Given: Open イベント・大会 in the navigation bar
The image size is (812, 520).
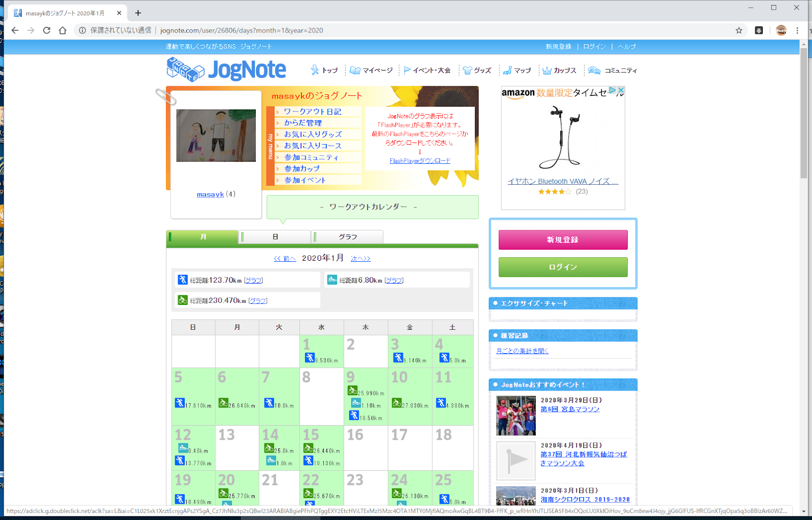Looking at the screenshot, I should click(427, 71).
